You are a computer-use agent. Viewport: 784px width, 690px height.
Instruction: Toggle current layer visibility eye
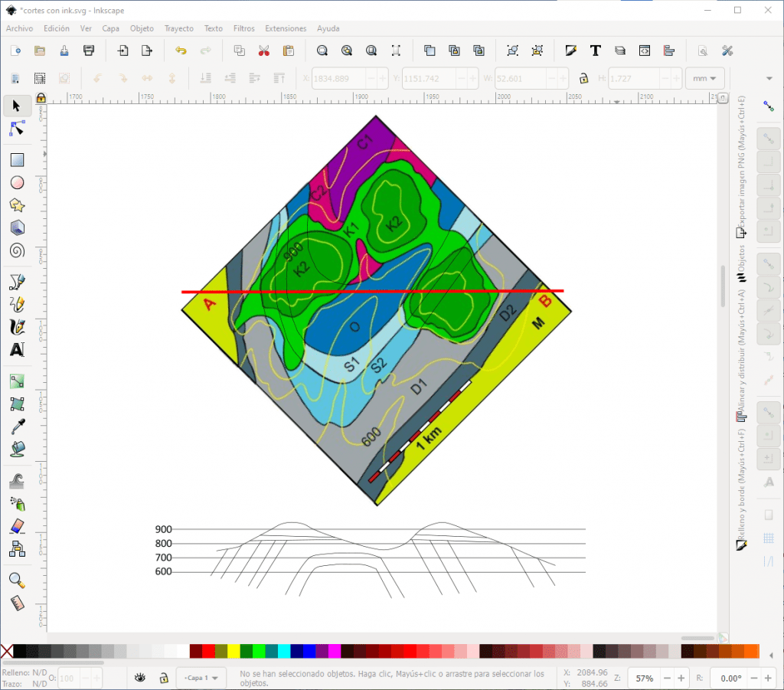tap(140, 678)
